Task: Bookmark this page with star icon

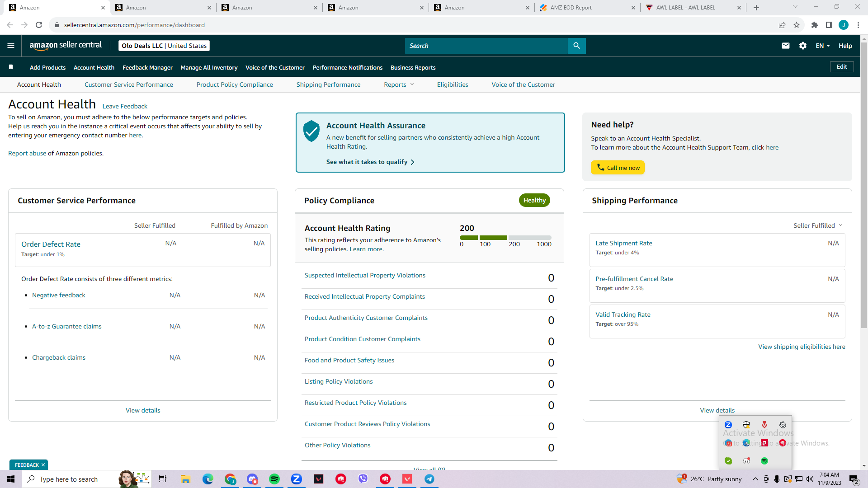Action: 797,25
